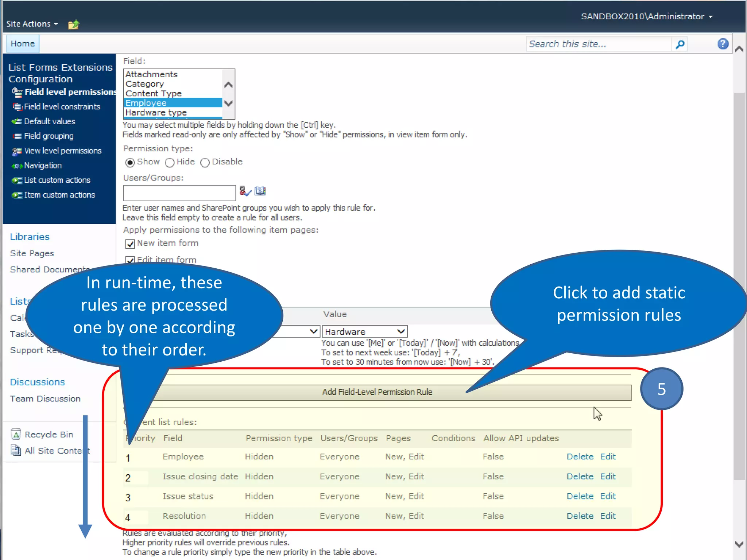The width and height of the screenshot is (747, 560).
Task: Click the List custom actions icon
Action: coord(17,180)
